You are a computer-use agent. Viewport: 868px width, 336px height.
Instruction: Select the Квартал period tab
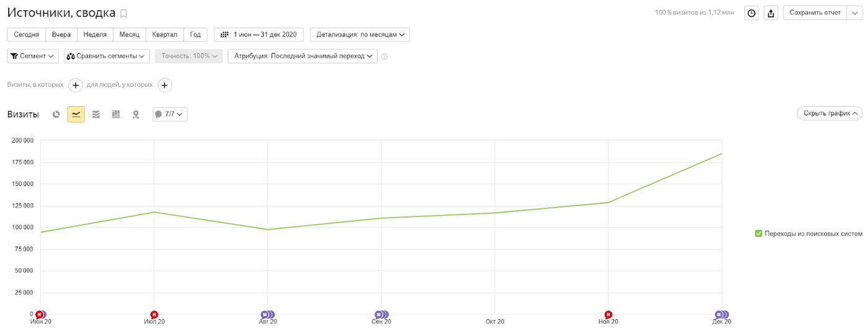click(x=165, y=35)
